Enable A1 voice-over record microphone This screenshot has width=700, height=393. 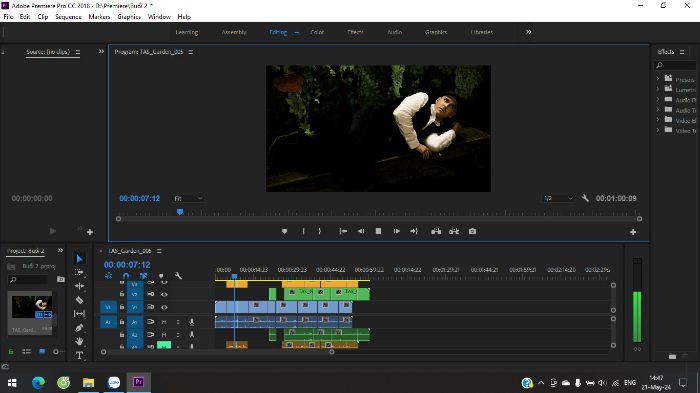pos(192,322)
